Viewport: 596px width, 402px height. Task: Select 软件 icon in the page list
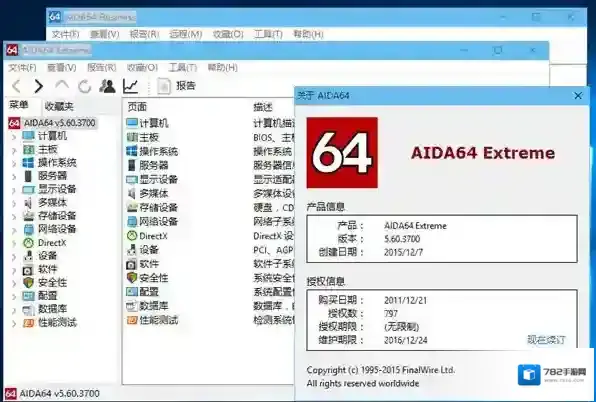(132, 264)
